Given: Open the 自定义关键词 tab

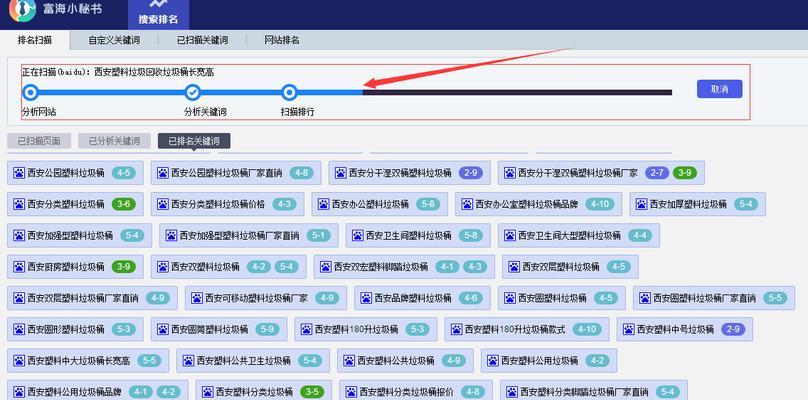Looking at the screenshot, I should [114, 40].
